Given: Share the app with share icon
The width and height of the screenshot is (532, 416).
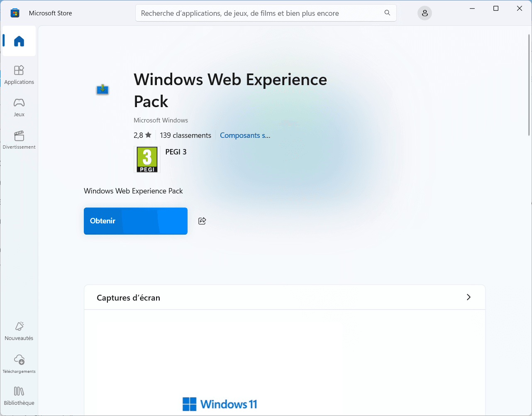Looking at the screenshot, I should click(x=202, y=221).
